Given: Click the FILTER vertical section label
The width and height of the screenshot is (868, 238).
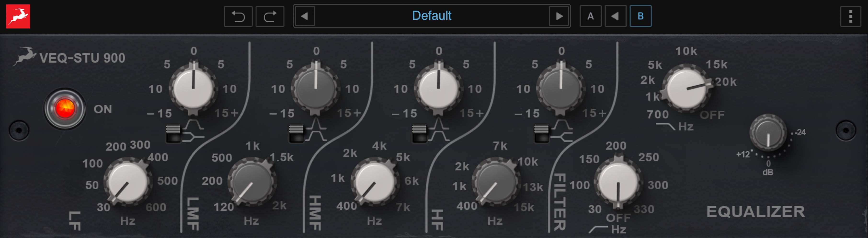Looking at the screenshot, I should pos(560,202).
